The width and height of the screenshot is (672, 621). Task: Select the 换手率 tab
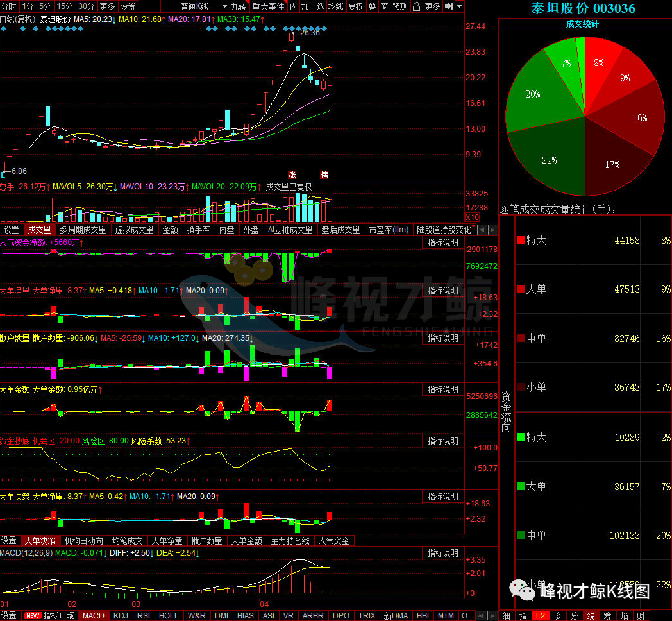click(x=198, y=230)
